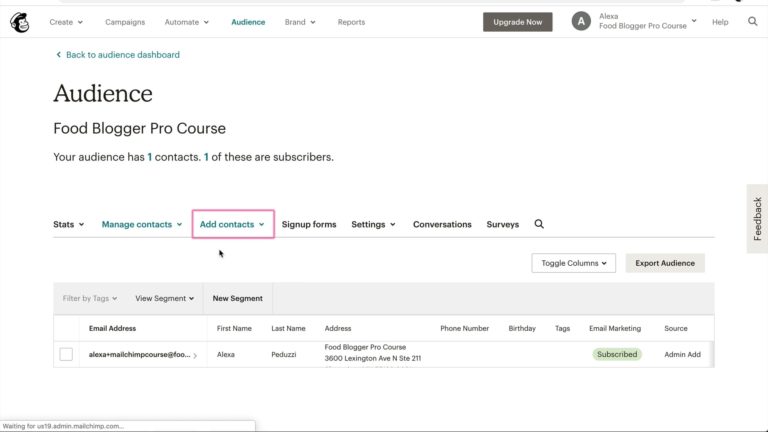Open the Feedback side tab
The image size is (768, 432).
(757, 218)
